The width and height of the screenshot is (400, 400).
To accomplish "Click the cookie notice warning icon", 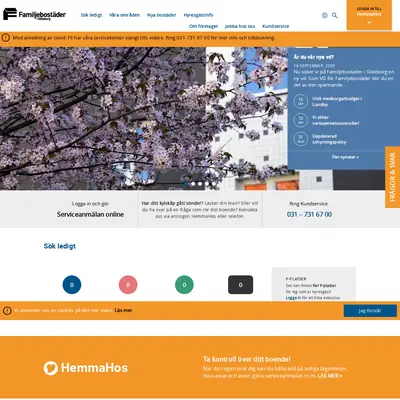I will click(x=7, y=311).
